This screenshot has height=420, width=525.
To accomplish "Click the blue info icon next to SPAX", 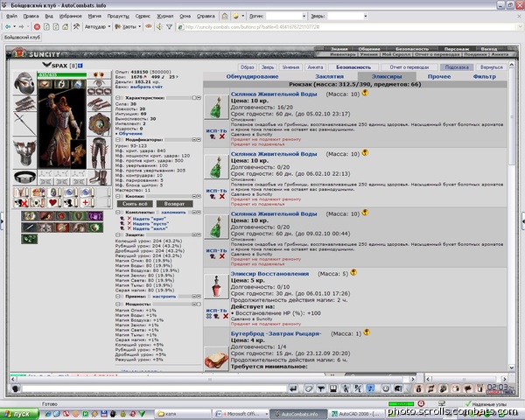I will click(80, 66).
